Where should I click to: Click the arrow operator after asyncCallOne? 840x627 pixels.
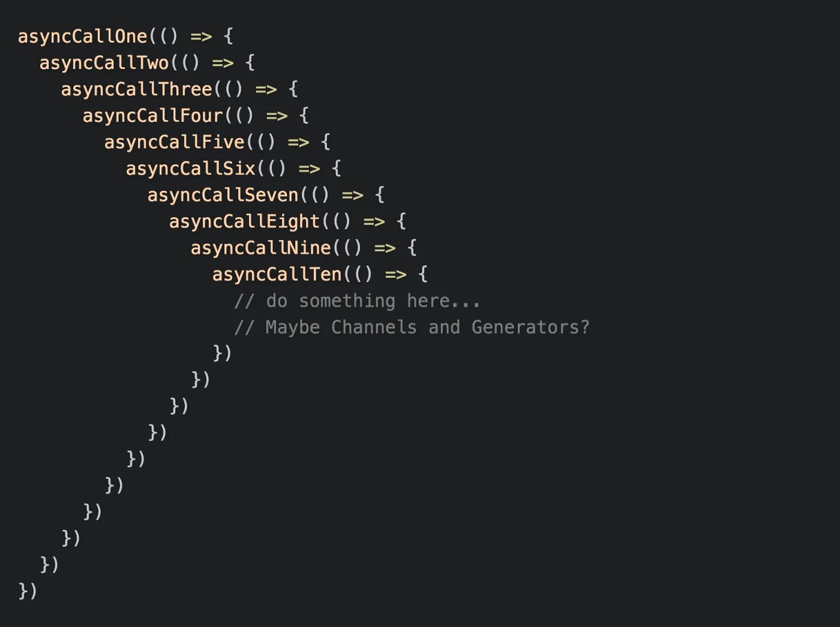(202, 37)
